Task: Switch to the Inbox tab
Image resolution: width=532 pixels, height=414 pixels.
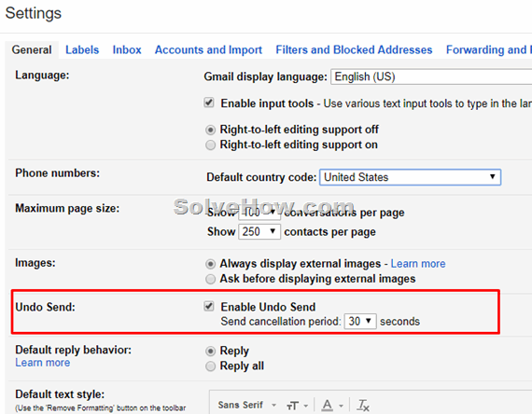Action: 127,49
